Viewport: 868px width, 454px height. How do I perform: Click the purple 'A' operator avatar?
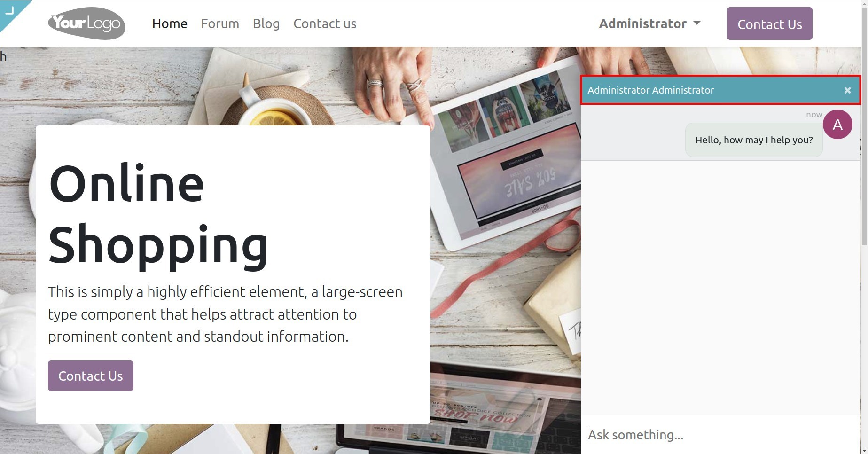coord(837,125)
